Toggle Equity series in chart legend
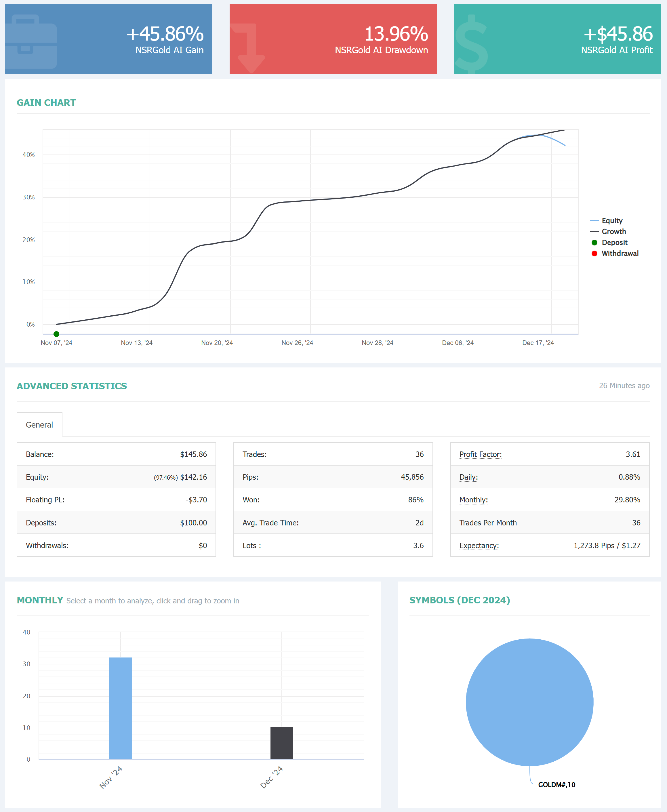Screen dimensions: 667x812 (611, 220)
